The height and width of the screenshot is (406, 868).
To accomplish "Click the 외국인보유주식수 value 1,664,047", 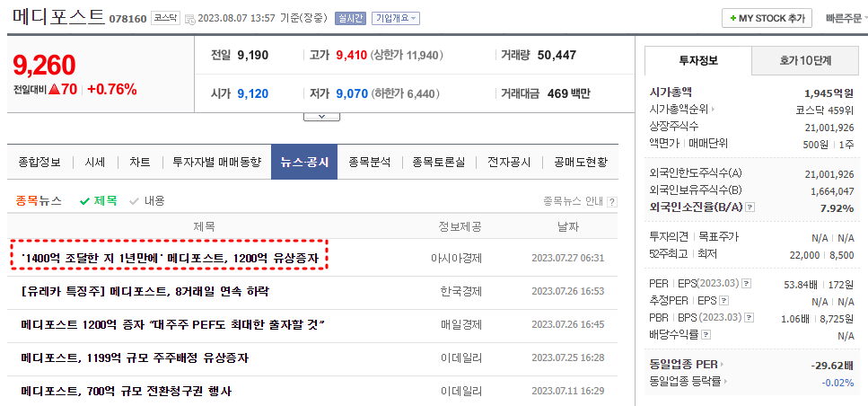I will tap(831, 191).
